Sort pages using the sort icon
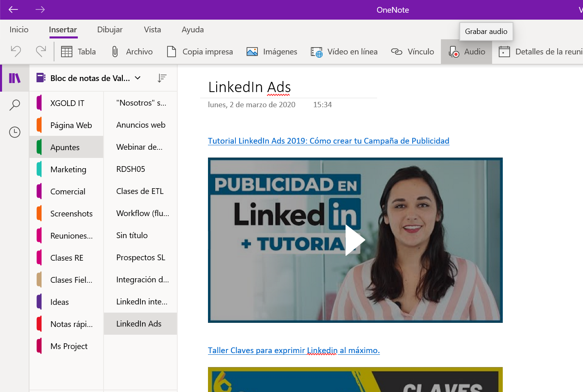 [x=162, y=78]
